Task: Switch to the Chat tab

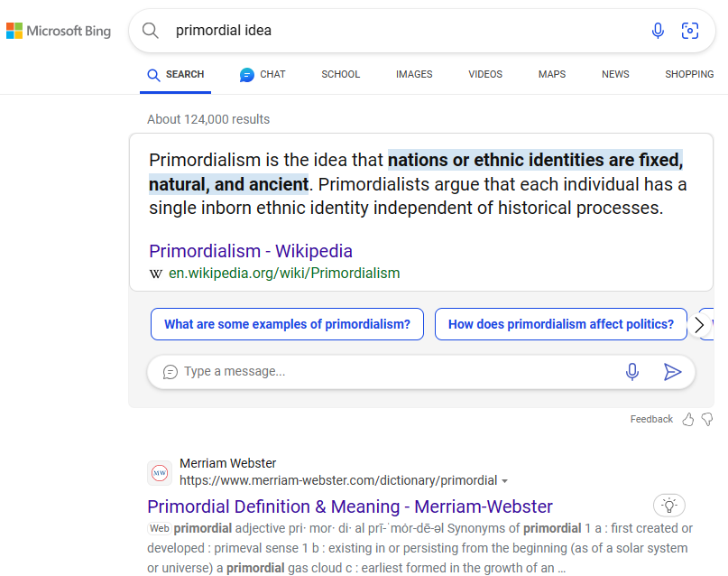Action: tap(262, 74)
